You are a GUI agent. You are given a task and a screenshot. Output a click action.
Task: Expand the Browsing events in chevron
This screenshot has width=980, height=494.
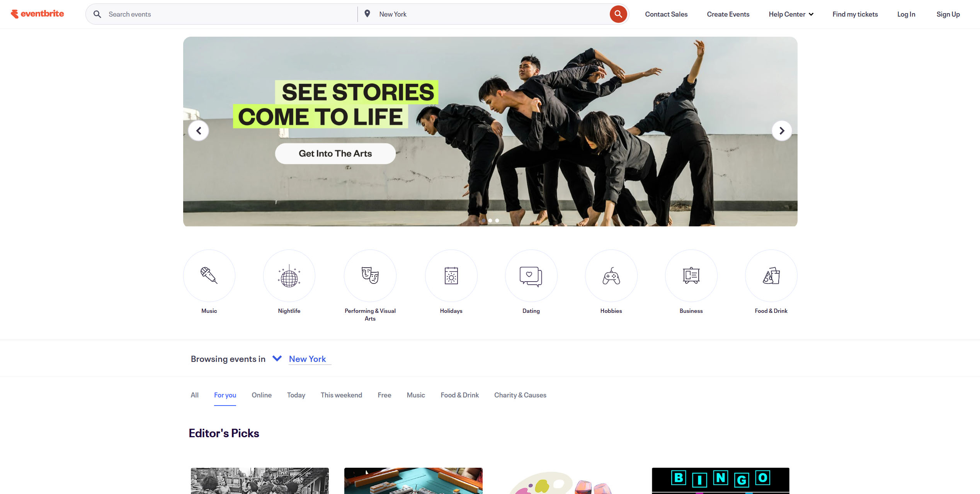[277, 358]
